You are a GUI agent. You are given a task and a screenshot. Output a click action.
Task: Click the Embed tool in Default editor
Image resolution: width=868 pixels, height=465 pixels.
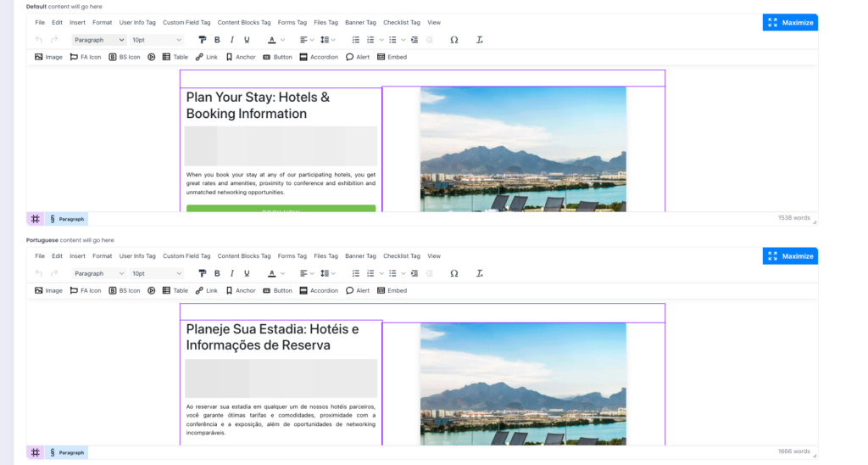tap(392, 57)
